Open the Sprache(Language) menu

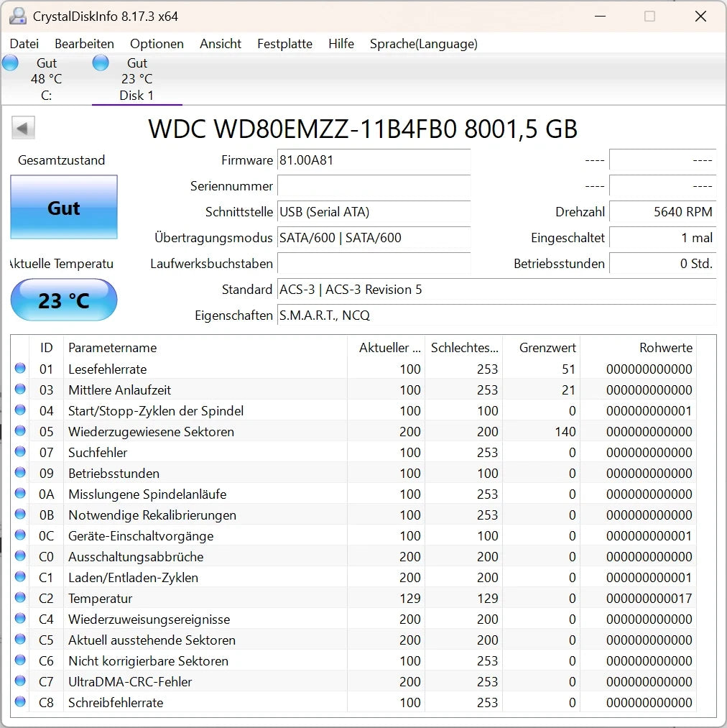pyautogui.click(x=423, y=44)
